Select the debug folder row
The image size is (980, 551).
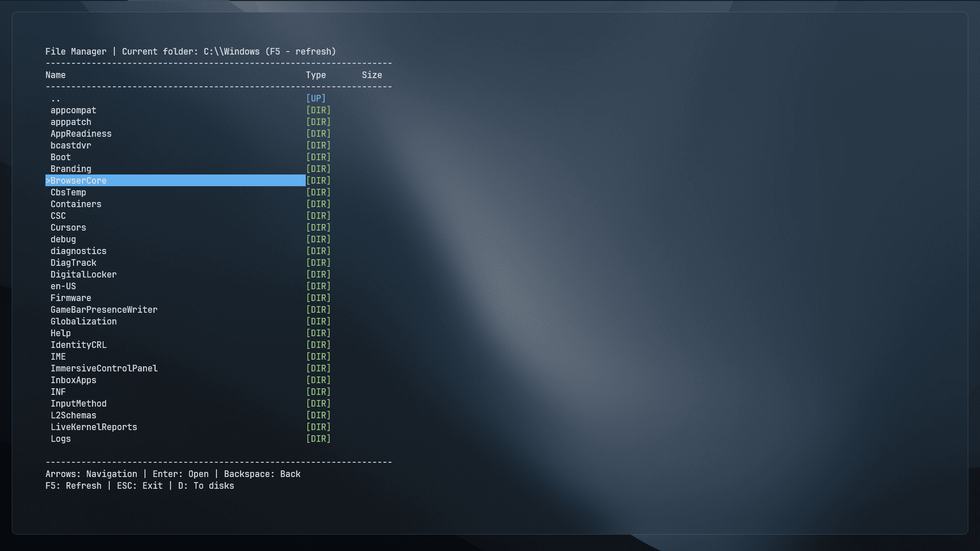coord(63,239)
